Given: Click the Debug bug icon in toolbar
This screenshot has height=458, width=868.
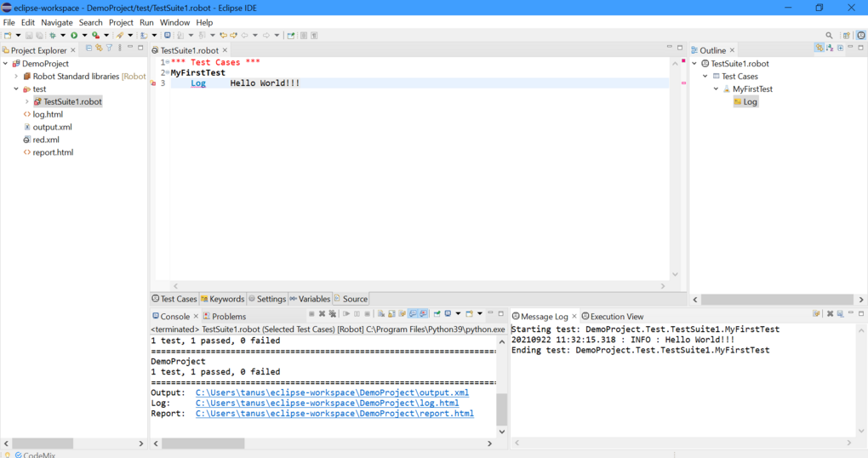Looking at the screenshot, I should tap(52, 36).
